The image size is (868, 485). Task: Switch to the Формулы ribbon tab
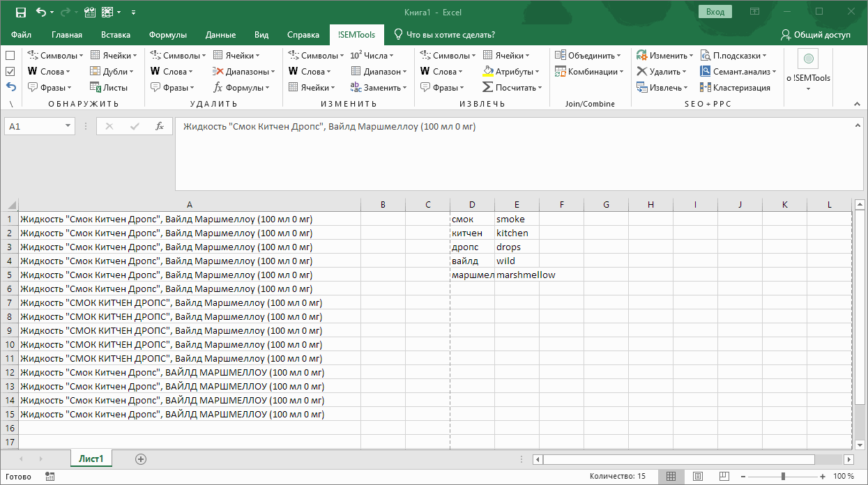pyautogui.click(x=167, y=35)
